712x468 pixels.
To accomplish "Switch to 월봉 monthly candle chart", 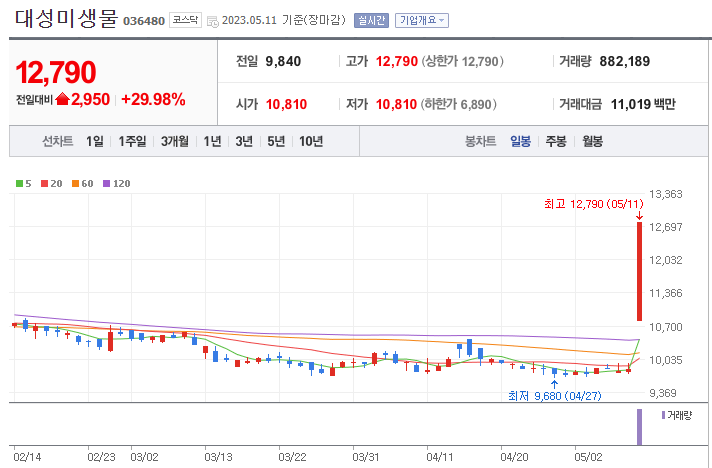I will coord(593,142).
